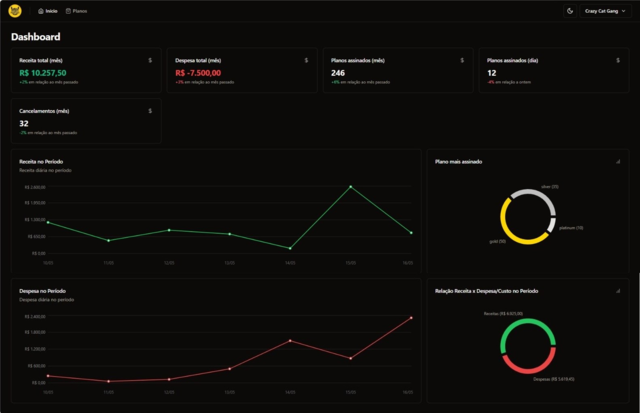Go to the Início nav item
Screen dimensions: 640x413
(x=48, y=11)
